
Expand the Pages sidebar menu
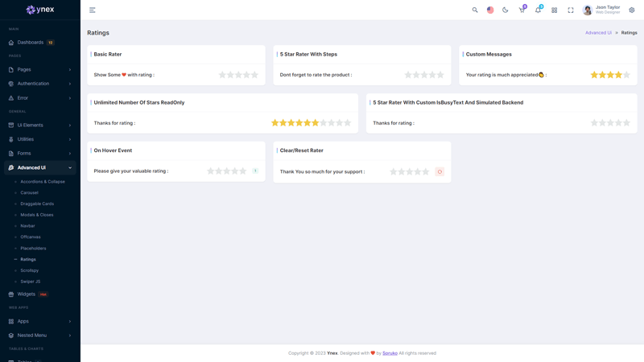pos(40,70)
